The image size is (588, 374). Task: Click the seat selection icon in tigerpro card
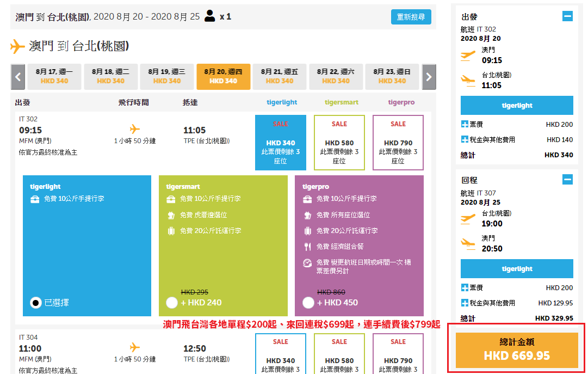[307, 215]
